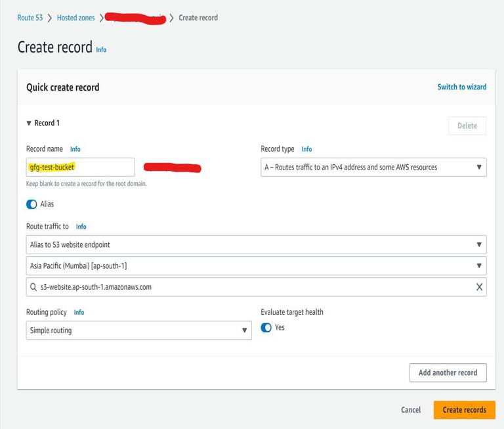
Task: Open the Record type dropdown
Action: 373,168
